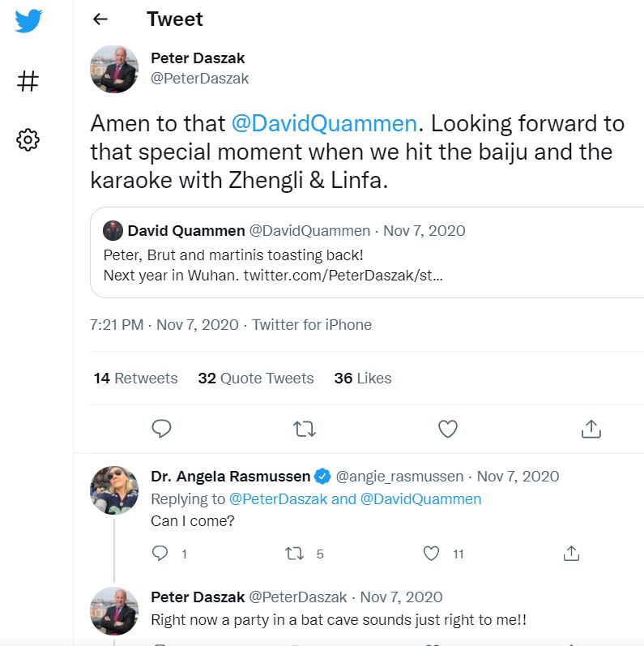Click the @PeterDaszak link in replying-to line
The width and height of the screenshot is (644, 646).
tap(278, 498)
